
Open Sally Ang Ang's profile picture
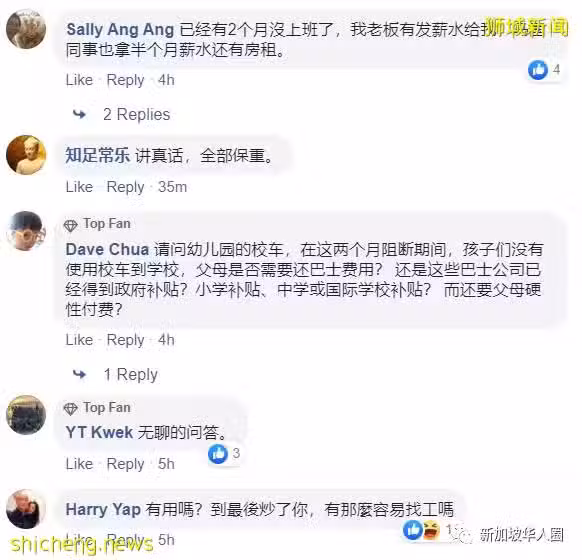[x=26, y=29]
